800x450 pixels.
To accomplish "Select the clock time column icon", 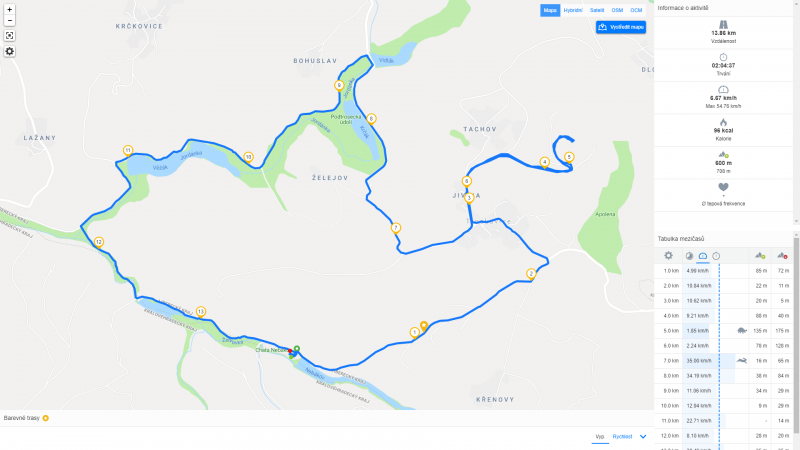I will pos(716,256).
